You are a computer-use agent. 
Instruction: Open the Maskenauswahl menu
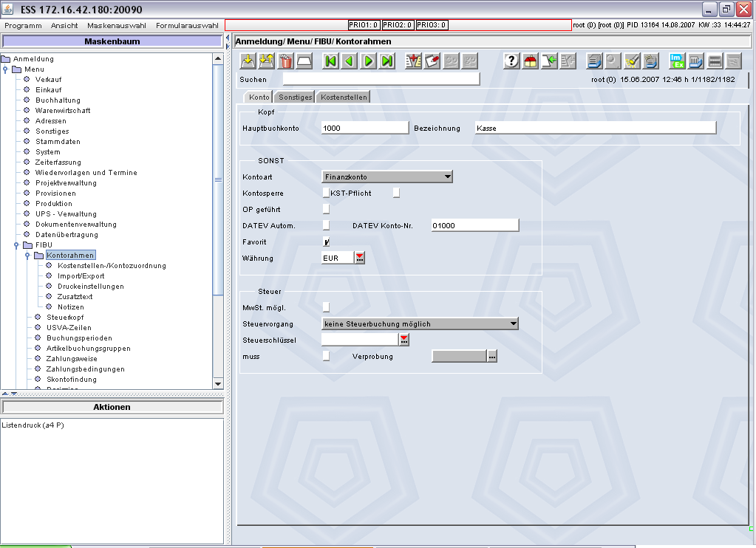[x=117, y=26]
